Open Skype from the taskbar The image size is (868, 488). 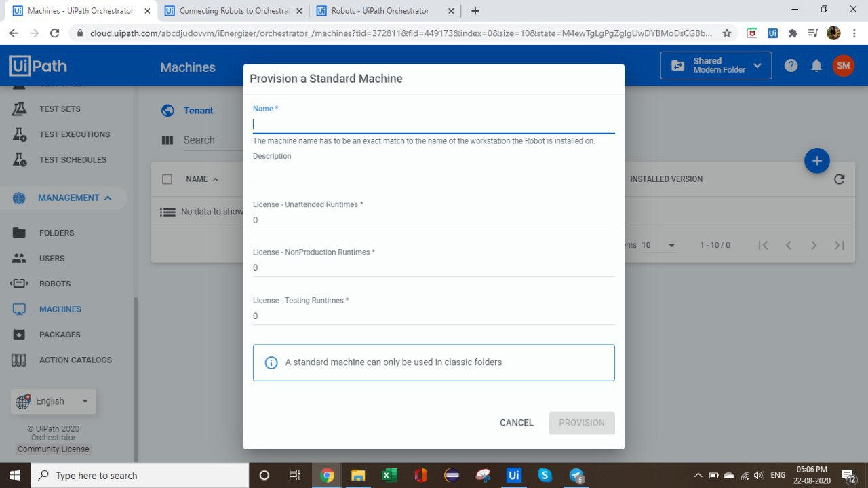(x=545, y=475)
